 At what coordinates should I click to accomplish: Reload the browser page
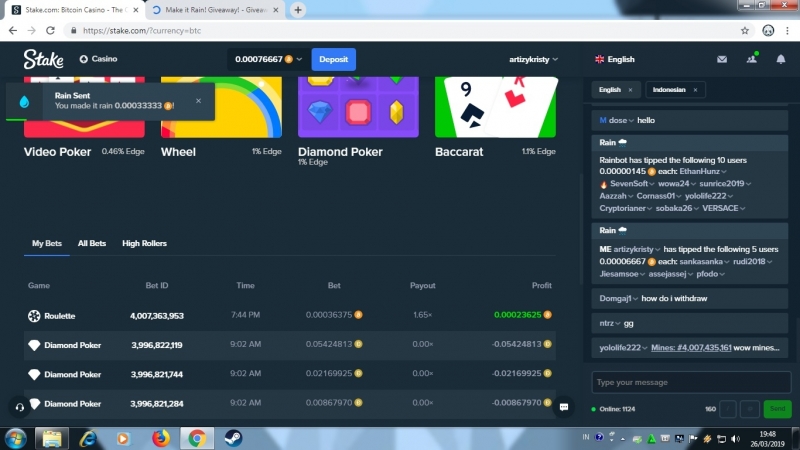50,31
